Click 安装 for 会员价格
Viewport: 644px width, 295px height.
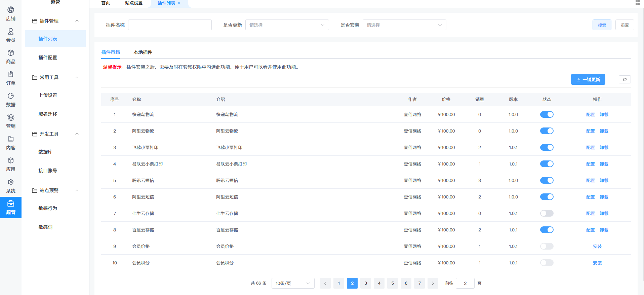[597, 246]
